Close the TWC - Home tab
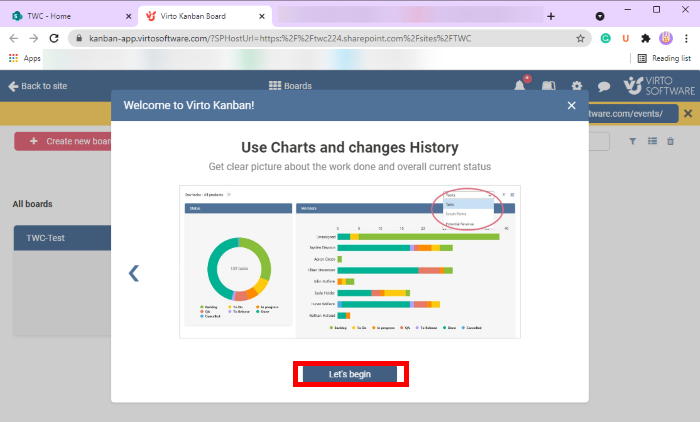Viewport: 700px width, 422px height. [x=129, y=16]
